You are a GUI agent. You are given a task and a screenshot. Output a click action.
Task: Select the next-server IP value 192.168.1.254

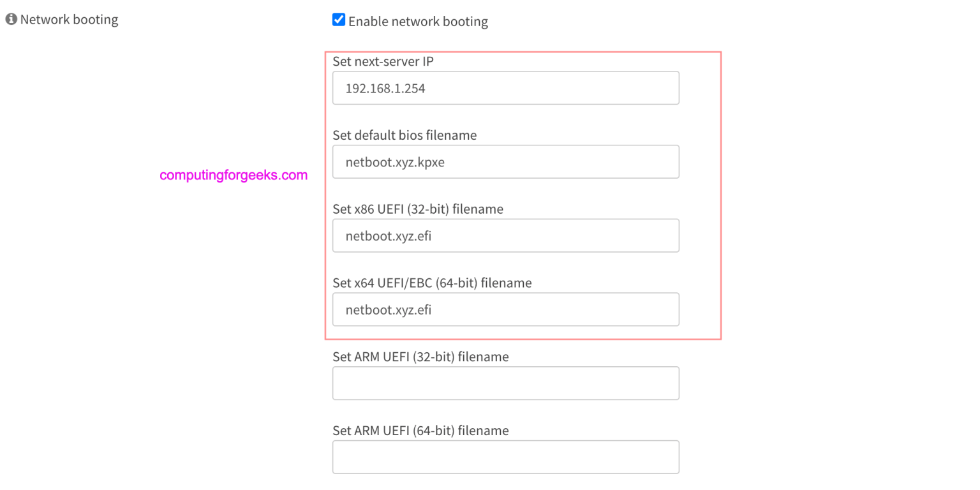[385, 88]
